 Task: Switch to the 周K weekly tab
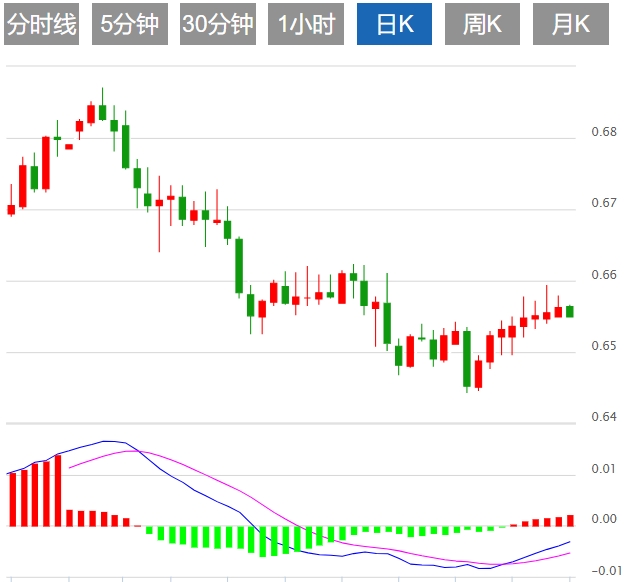click(482, 24)
